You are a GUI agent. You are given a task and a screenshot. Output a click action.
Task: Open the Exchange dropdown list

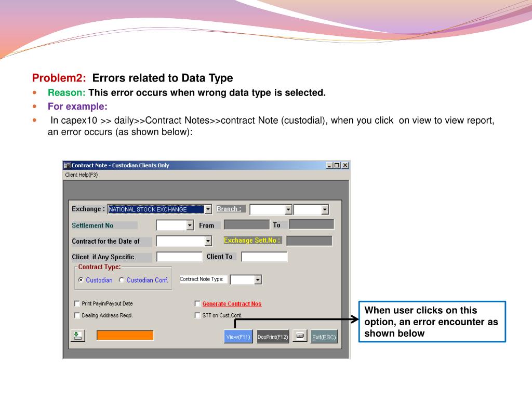(208, 209)
